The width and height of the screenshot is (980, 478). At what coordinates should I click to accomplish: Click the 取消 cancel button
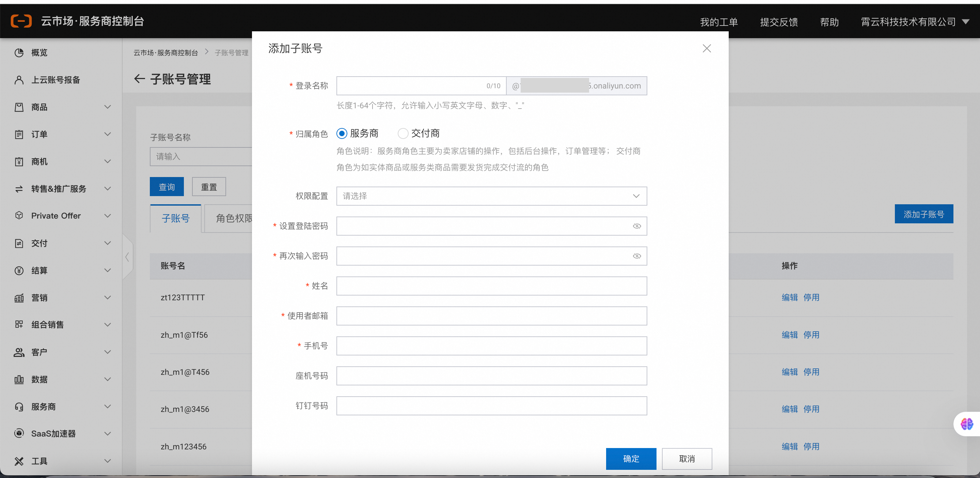(x=687, y=459)
